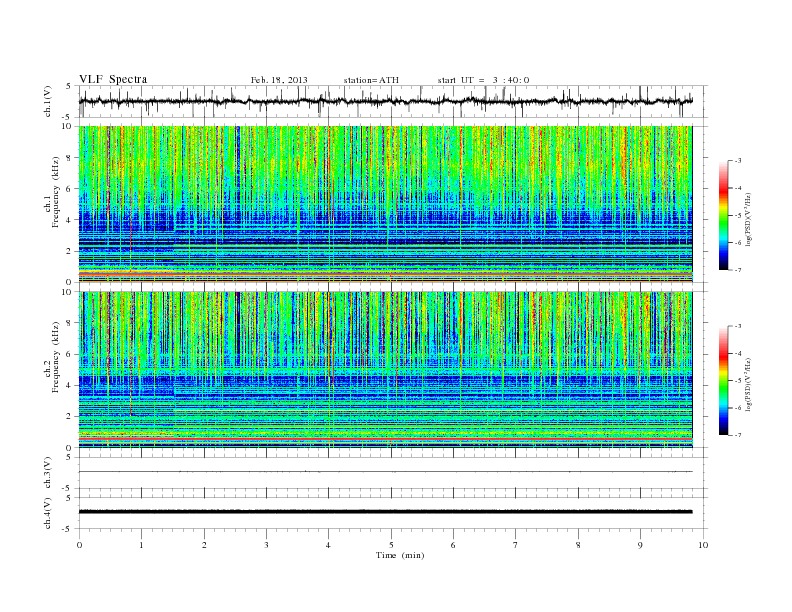Select the date text "Feb. 18, 2013"

(x=279, y=80)
